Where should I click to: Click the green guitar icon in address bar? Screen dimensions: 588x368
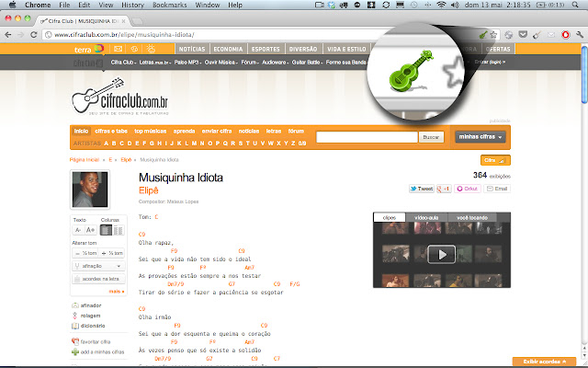[x=483, y=35]
